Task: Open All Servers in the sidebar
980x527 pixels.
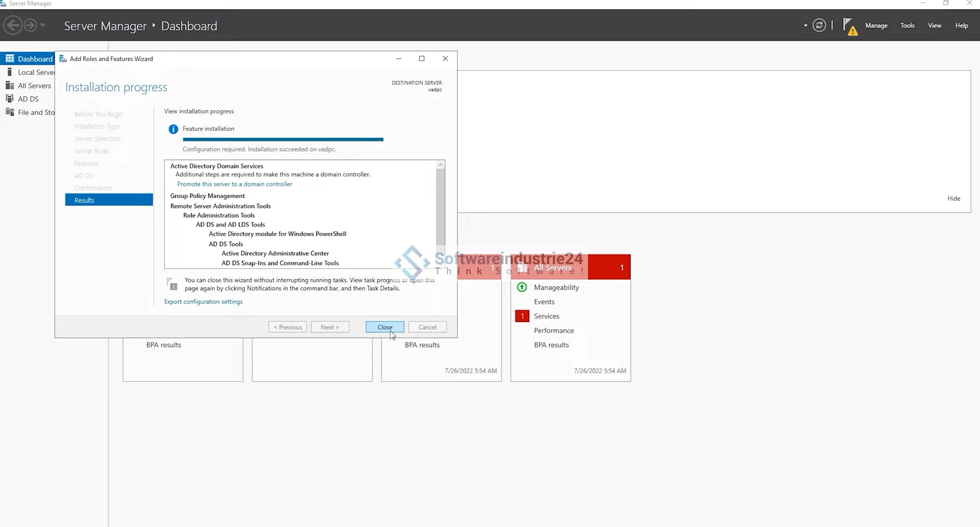Action: coord(34,86)
